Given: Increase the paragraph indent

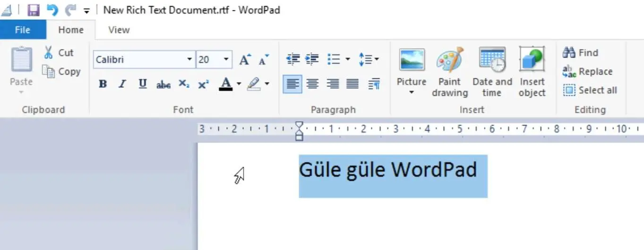Looking at the screenshot, I should [x=312, y=59].
